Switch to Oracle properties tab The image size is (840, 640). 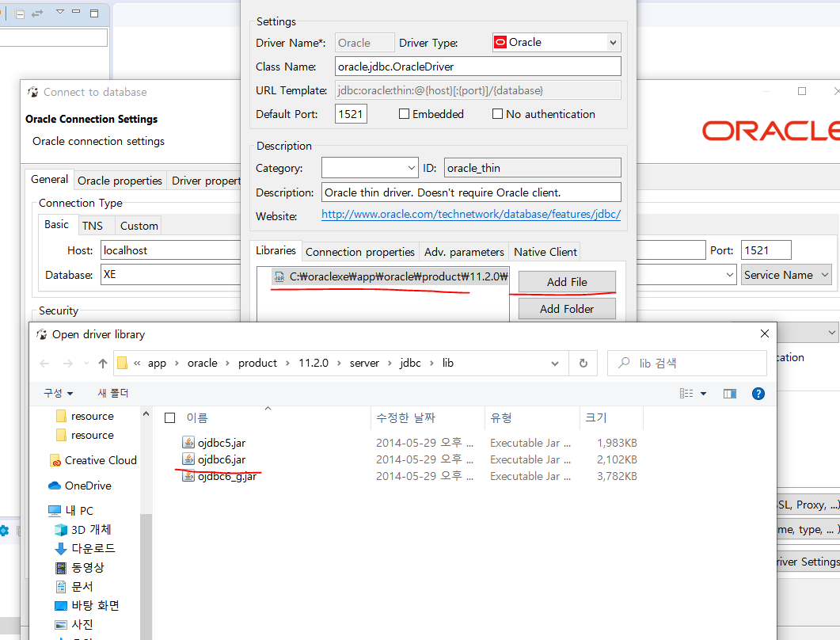120,181
